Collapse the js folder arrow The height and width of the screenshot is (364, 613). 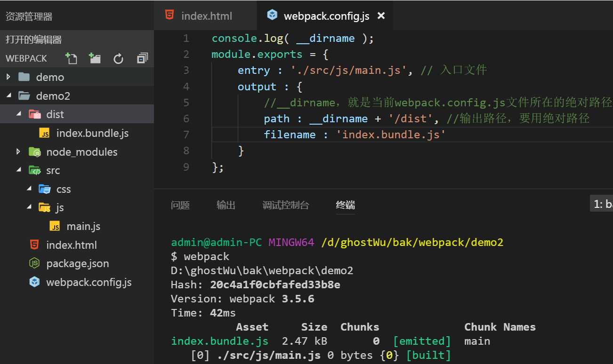[29, 207]
